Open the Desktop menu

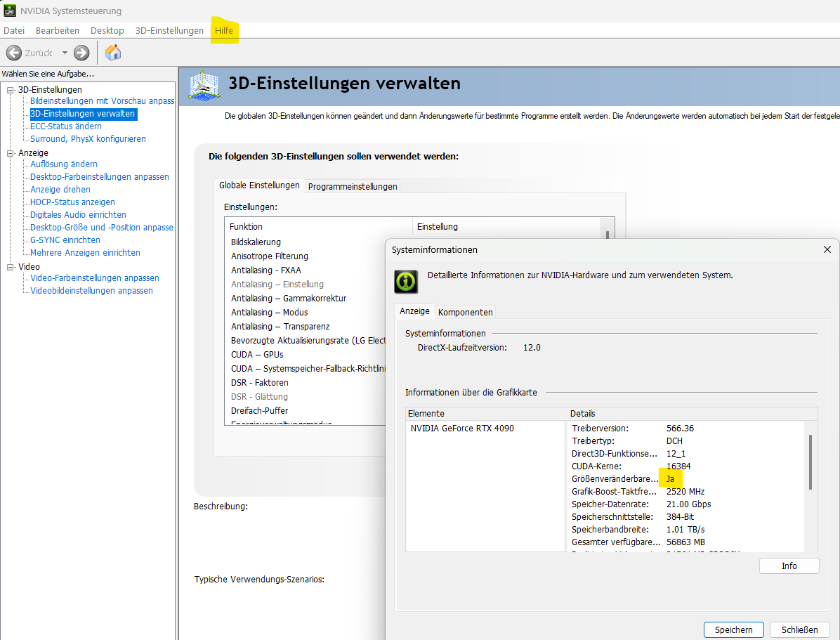coord(107,30)
